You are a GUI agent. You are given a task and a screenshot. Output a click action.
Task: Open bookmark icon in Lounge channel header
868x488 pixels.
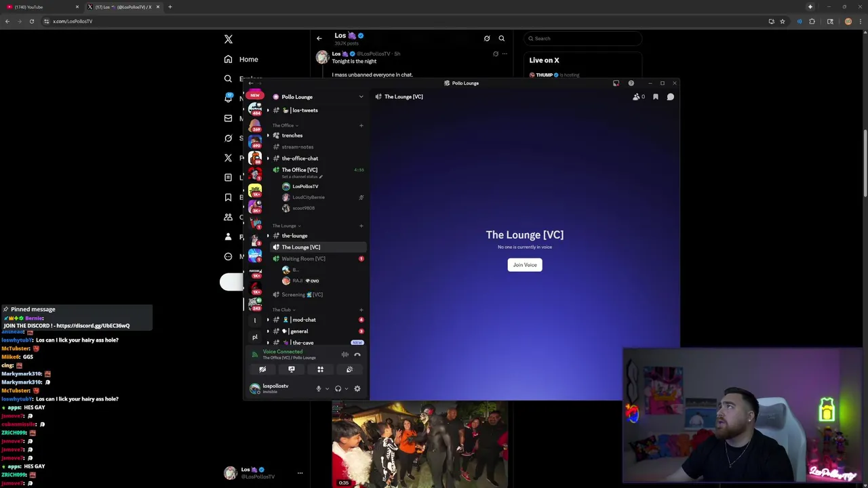click(656, 97)
